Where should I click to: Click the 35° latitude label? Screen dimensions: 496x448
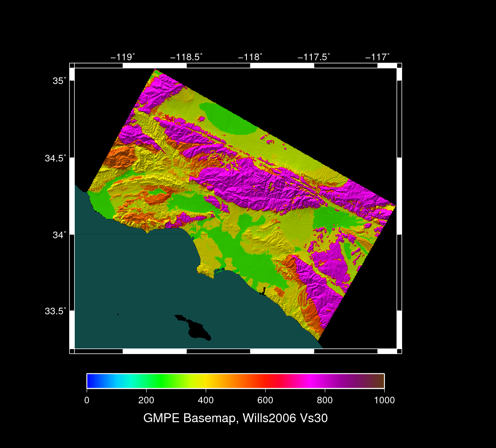click(59, 81)
